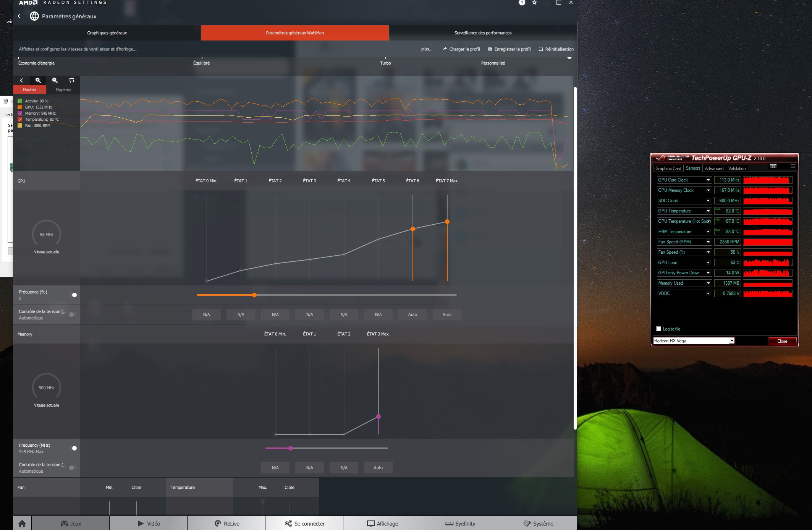Image resolution: width=812 pixels, height=530 pixels.
Task: Click the orange GPU frequency slider handle
Action: click(x=254, y=295)
